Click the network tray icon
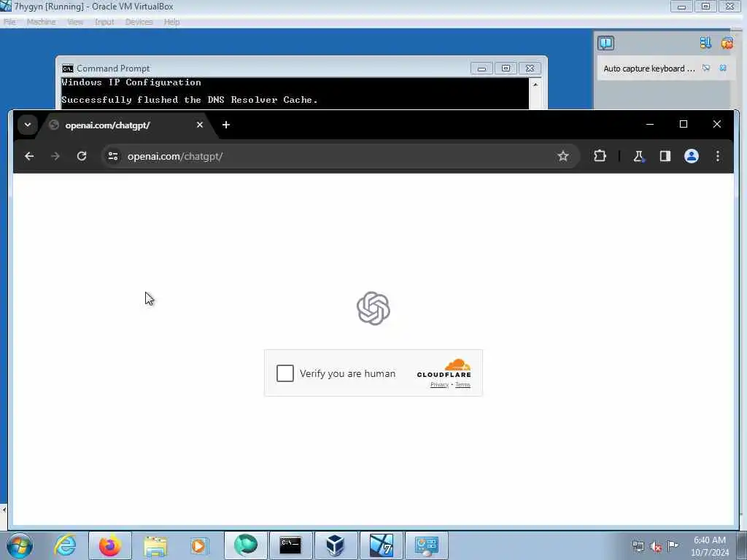 [638, 546]
